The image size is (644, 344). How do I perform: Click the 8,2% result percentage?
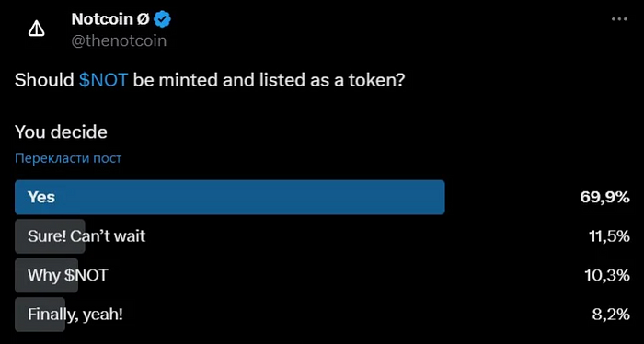[611, 315]
